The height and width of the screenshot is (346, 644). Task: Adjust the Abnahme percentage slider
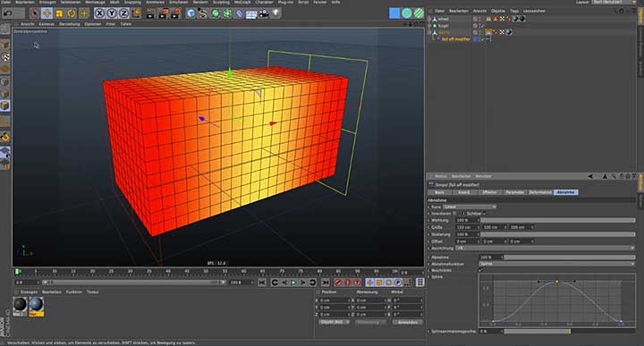(570, 257)
